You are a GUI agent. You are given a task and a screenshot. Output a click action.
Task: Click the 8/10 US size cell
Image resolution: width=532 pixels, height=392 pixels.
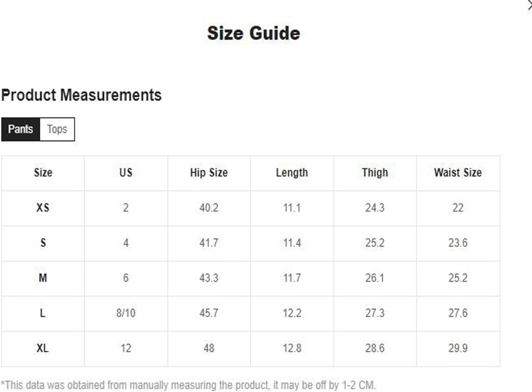[126, 313]
